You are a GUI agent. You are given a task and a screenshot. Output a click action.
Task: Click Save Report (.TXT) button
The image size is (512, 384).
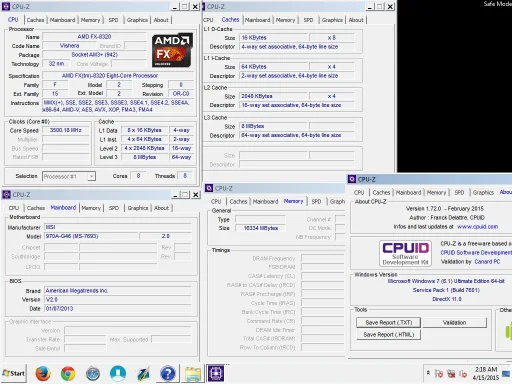(389, 323)
